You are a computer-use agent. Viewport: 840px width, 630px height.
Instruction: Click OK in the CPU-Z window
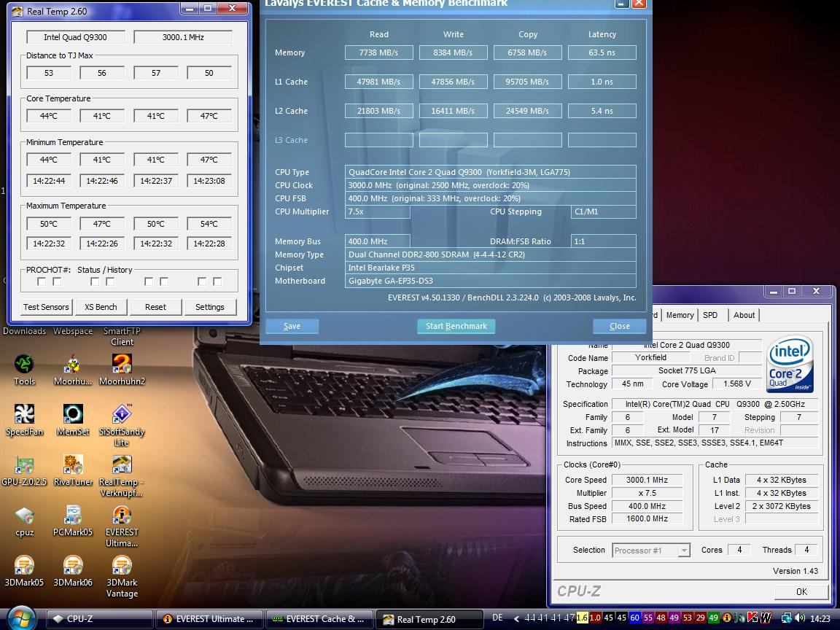click(801, 591)
